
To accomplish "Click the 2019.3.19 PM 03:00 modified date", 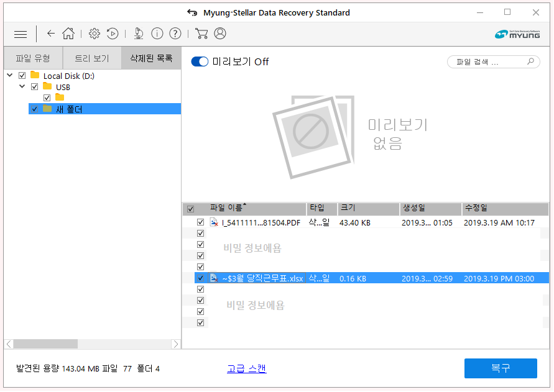I will pos(499,279).
